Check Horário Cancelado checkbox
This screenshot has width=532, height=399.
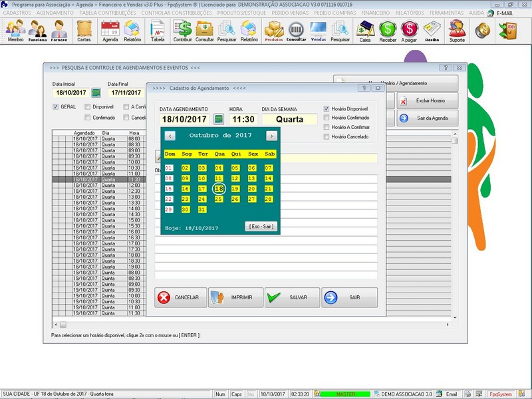click(327, 137)
